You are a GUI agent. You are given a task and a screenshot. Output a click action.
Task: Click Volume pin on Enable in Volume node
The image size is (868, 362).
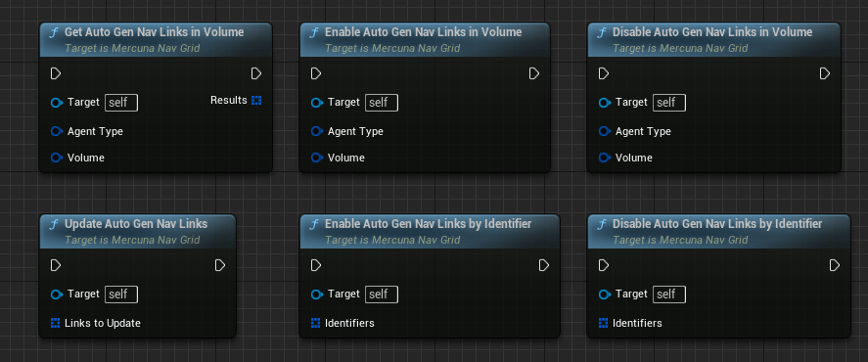pyautogui.click(x=317, y=158)
